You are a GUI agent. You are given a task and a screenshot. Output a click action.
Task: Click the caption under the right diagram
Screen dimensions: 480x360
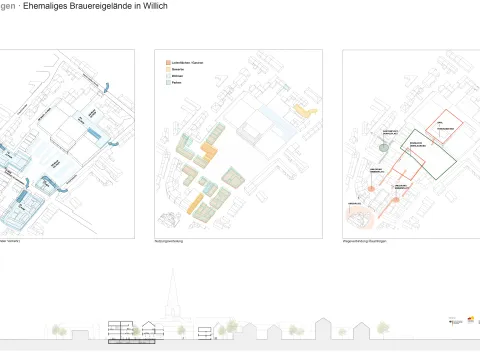pos(364,241)
